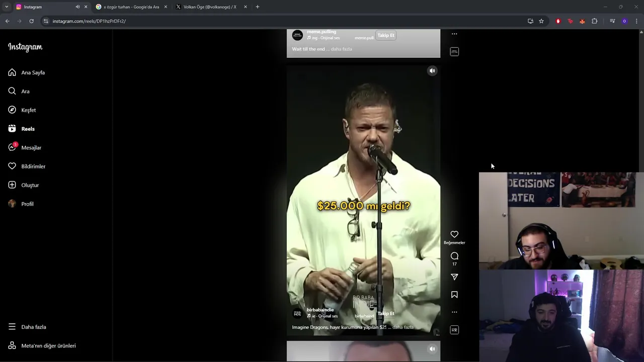Open the red shield extension
The image size is (644, 362).
click(558, 21)
